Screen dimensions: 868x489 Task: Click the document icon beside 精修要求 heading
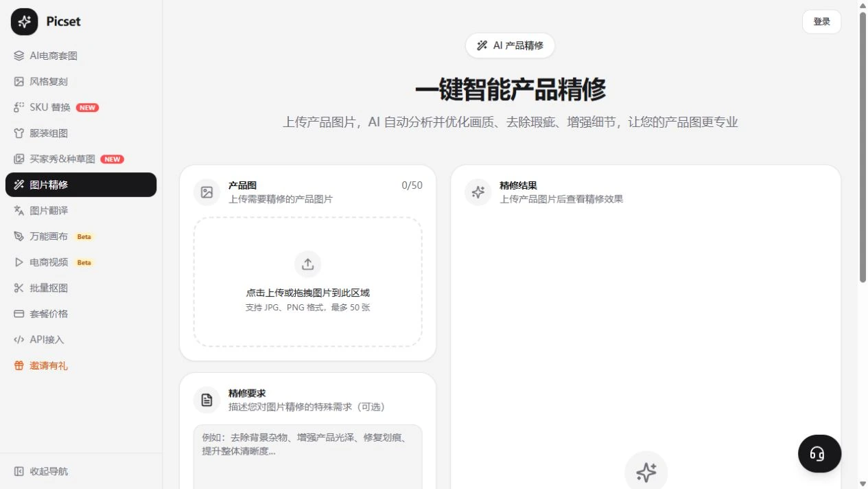tap(207, 400)
